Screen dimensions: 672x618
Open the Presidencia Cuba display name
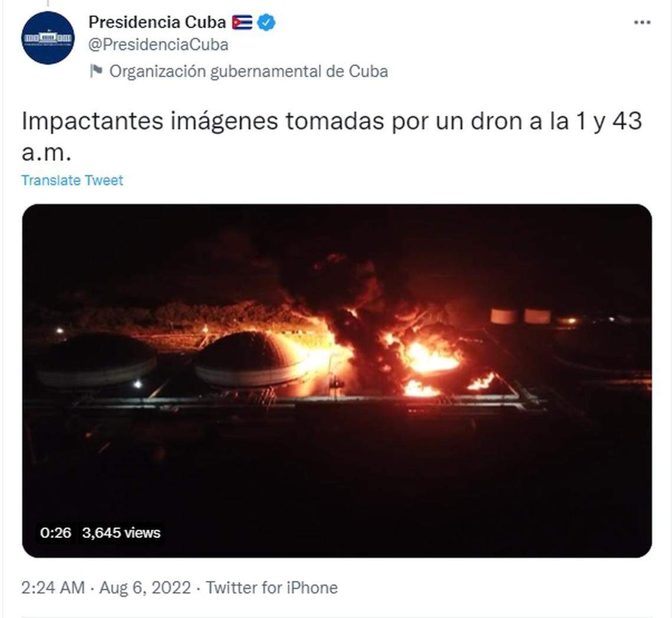(157, 22)
